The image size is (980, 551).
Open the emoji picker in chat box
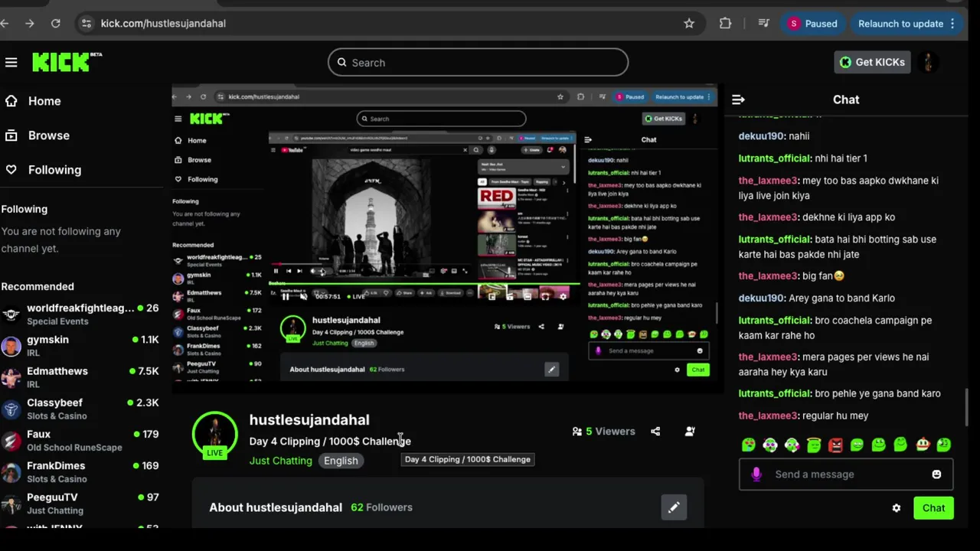[x=936, y=474]
